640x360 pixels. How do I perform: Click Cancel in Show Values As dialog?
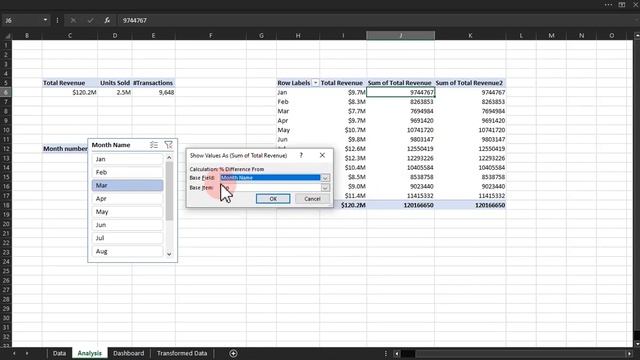[312, 199]
